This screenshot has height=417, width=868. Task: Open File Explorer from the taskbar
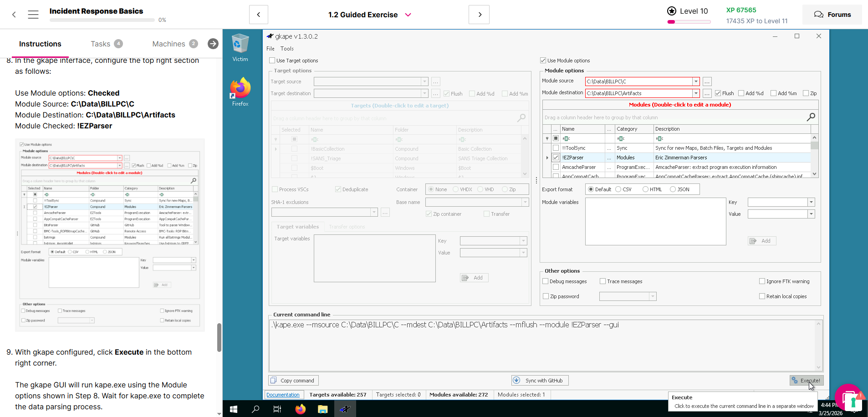[323, 409]
